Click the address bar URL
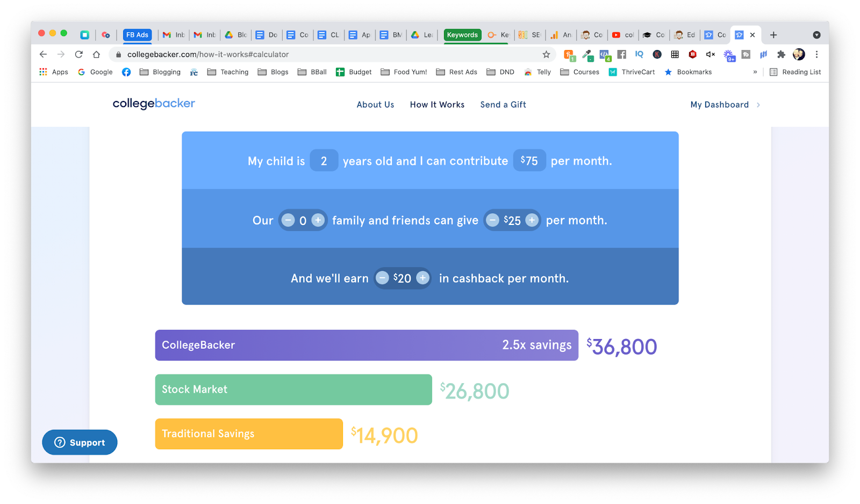The height and width of the screenshot is (504, 860). tap(208, 54)
